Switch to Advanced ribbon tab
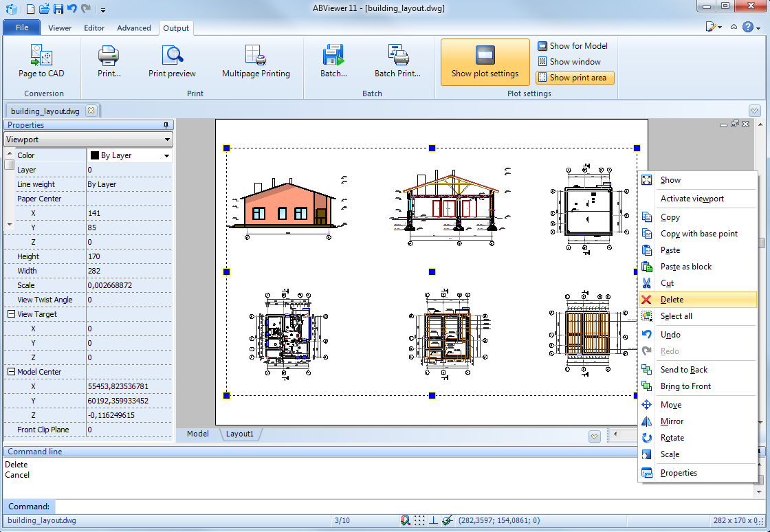 click(133, 28)
